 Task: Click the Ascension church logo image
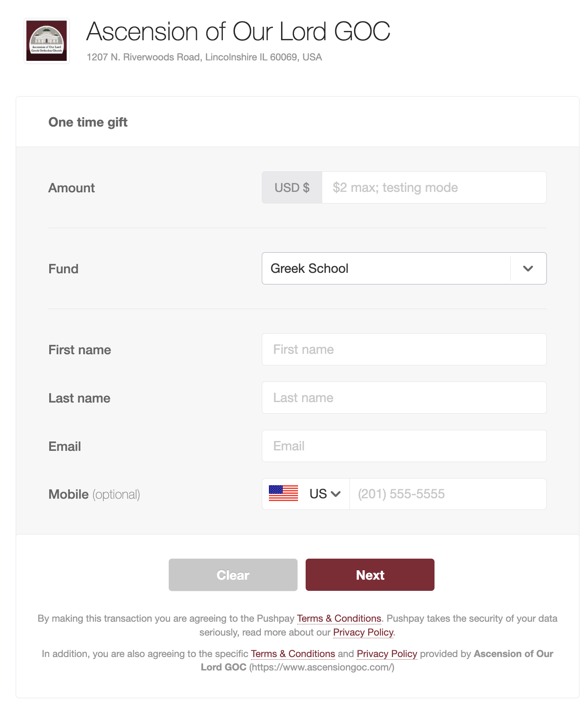click(47, 41)
